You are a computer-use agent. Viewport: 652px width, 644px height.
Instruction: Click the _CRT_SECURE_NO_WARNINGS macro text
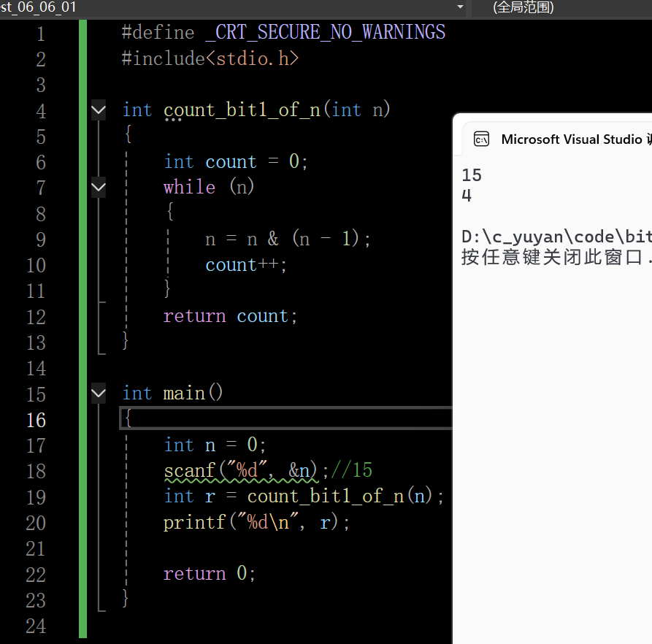[x=325, y=32]
